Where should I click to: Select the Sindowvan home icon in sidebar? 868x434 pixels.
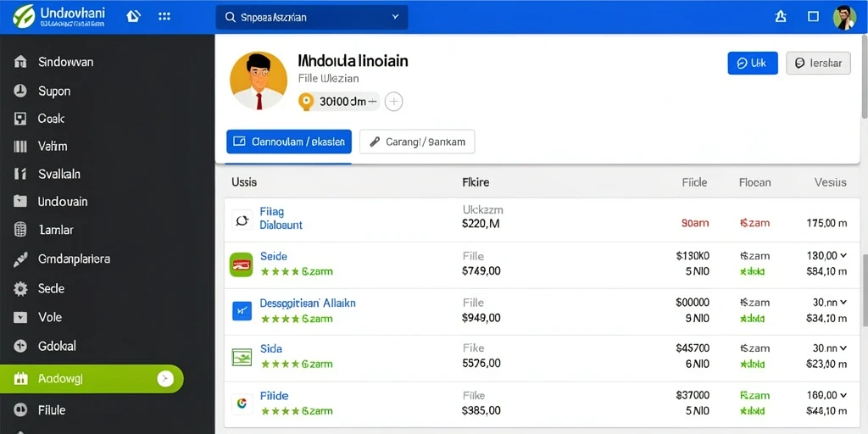(20, 62)
